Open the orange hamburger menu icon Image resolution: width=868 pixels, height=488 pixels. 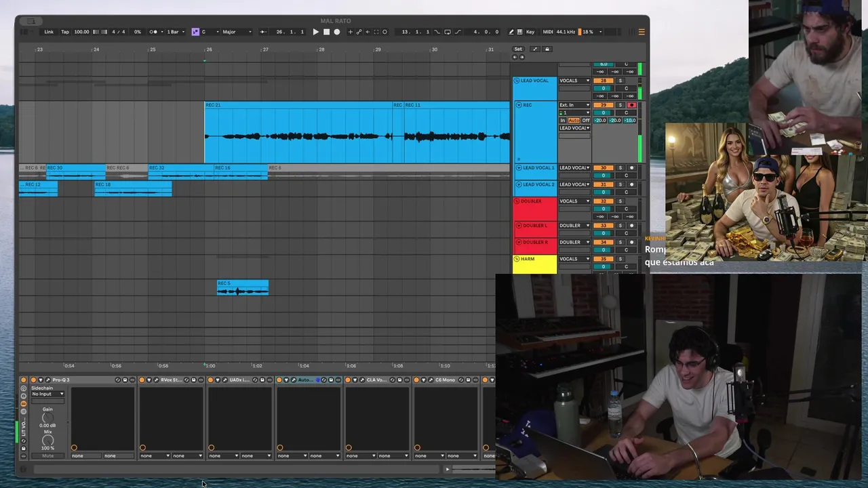click(x=642, y=32)
